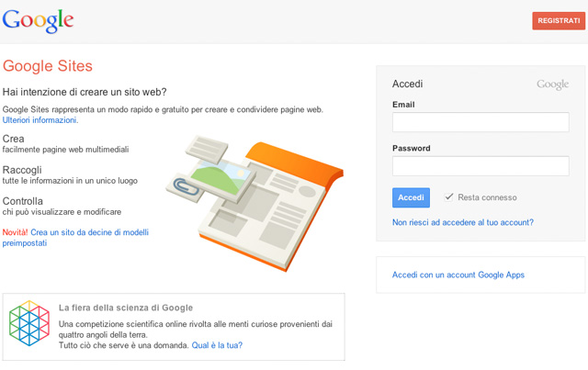Click the Crea feature heading
This screenshot has height=370, width=588.
(14, 139)
